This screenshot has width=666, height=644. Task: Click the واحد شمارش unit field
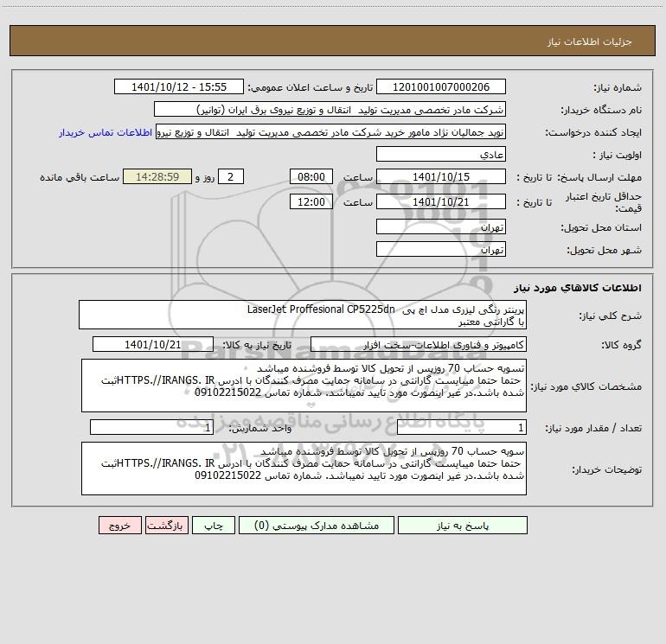[151, 428]
